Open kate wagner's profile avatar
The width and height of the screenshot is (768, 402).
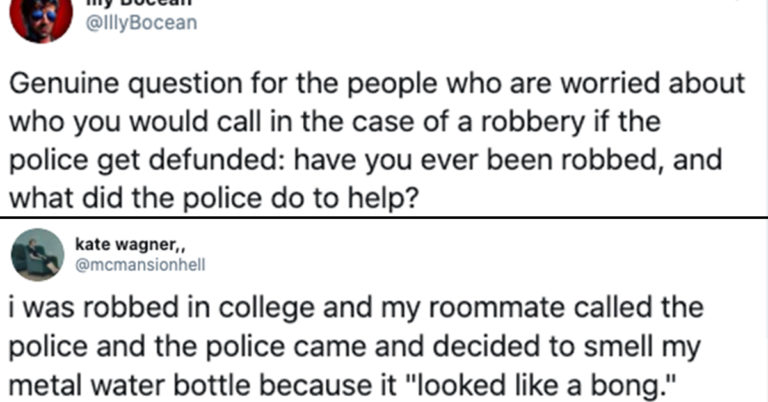pyautogui.click(x=38, y=253)
